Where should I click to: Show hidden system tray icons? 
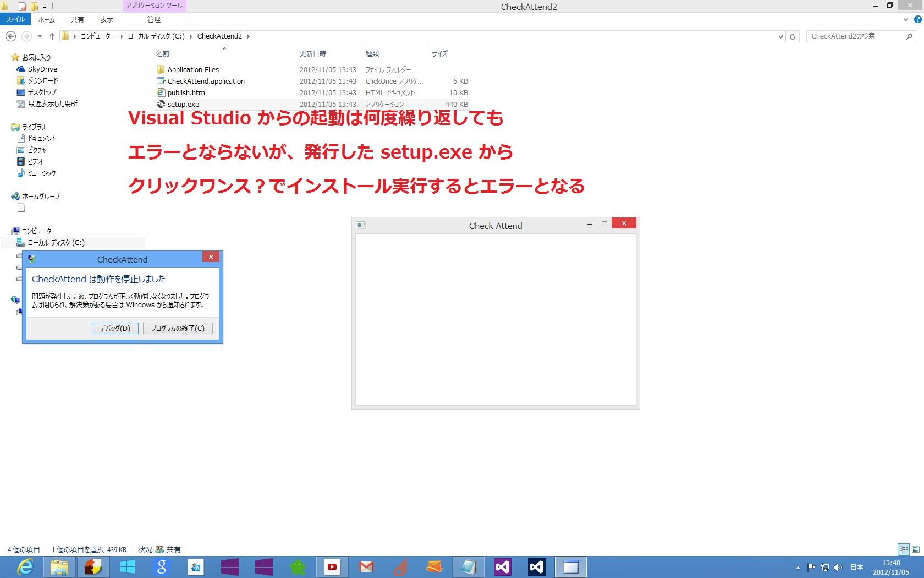(798, 567)
